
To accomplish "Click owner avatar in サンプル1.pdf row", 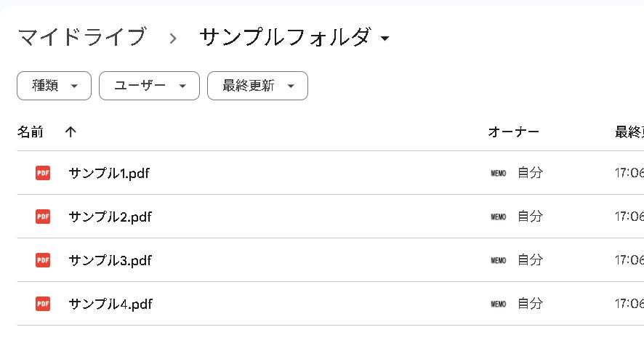I will (498, 173).
